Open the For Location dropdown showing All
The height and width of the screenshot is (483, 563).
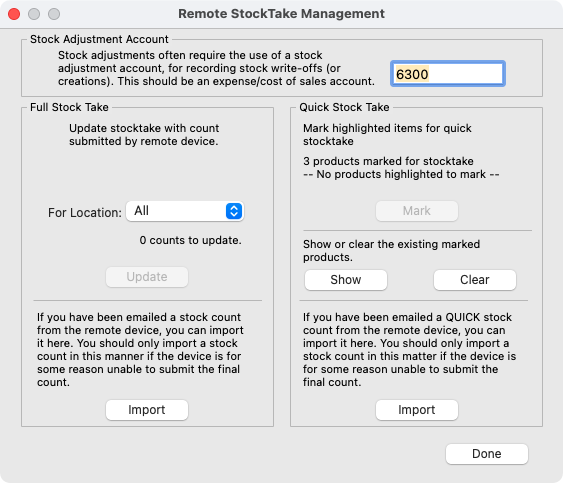(x=185, y=211)
